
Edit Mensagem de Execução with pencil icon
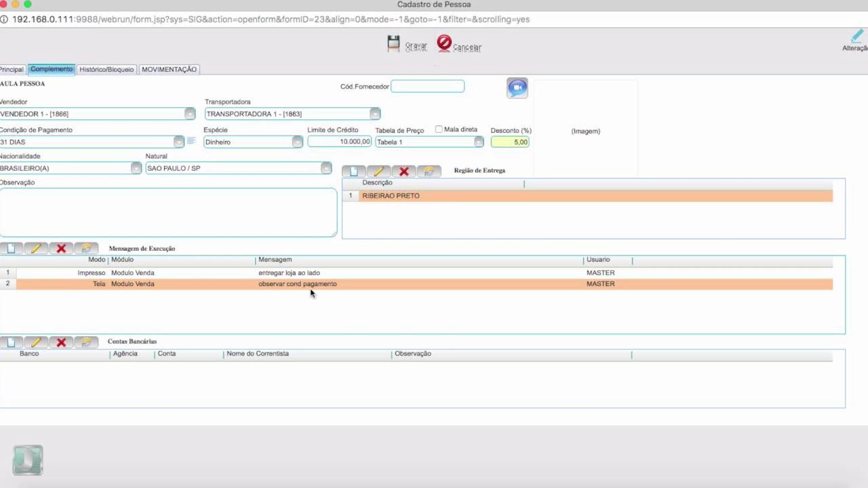36,249
